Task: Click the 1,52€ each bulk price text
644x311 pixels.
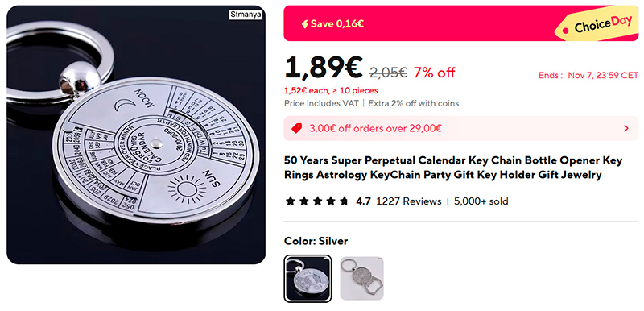Action: point(331,90)
